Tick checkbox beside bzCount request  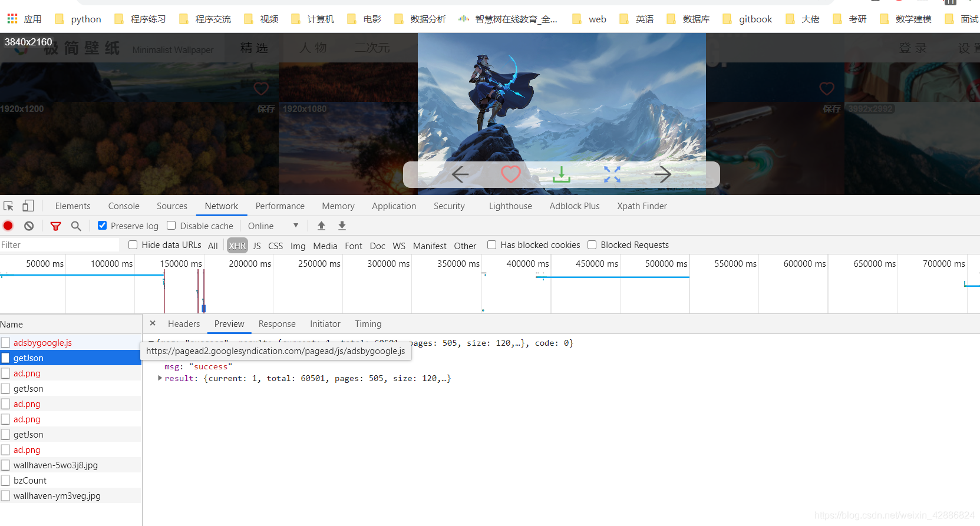point(5,481)
